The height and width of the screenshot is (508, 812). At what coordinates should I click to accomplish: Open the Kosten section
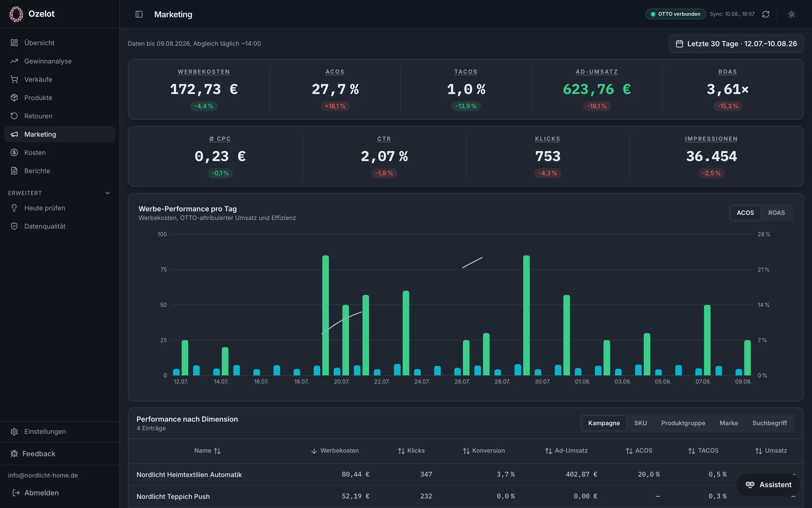(x=59, y=153)
